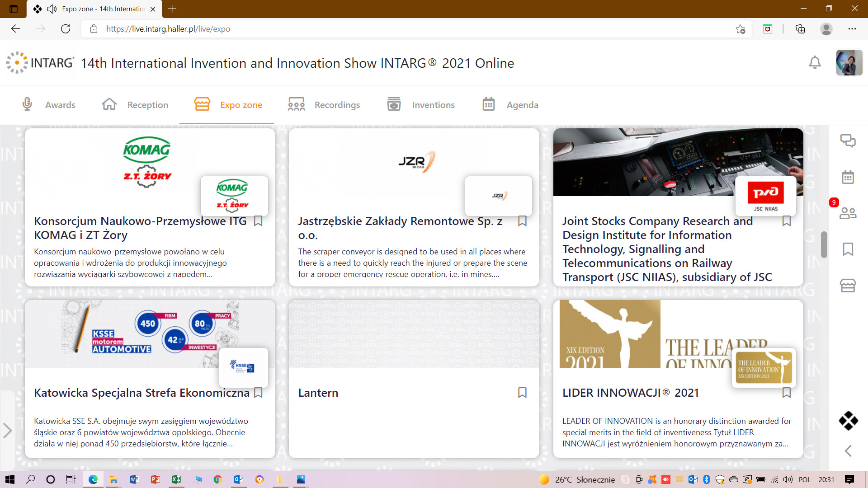Open the user profile avatar

coord(849,62)
